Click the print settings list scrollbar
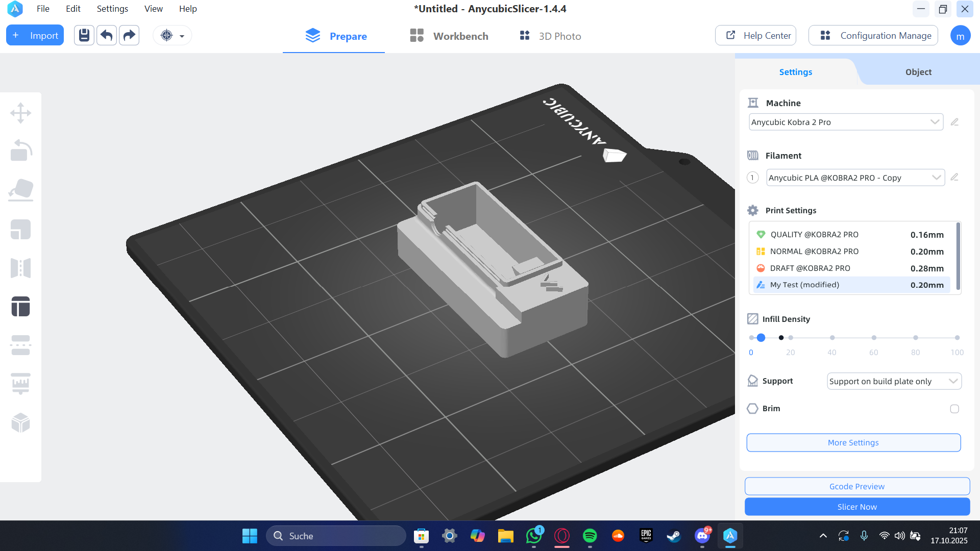Viewport: 980px width, 551px height. [958, 256]
